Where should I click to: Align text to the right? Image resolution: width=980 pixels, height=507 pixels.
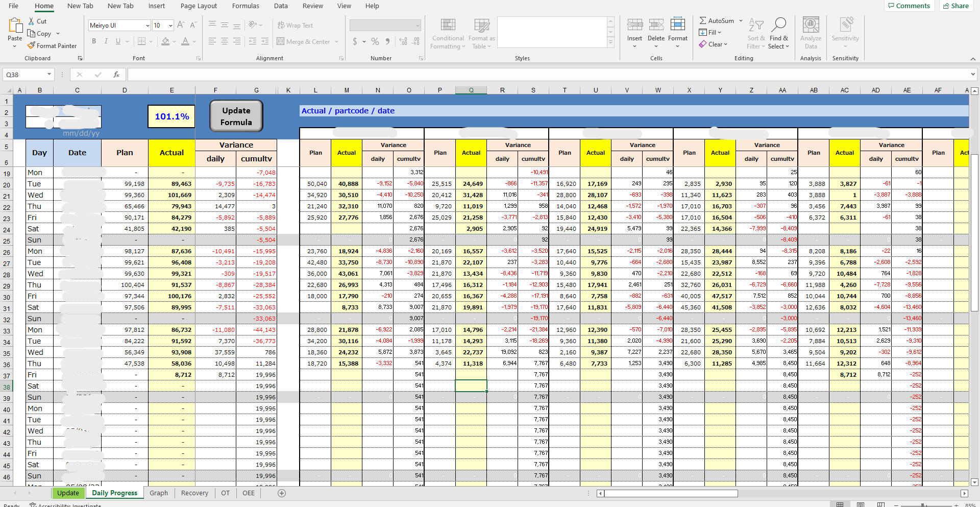237,41
